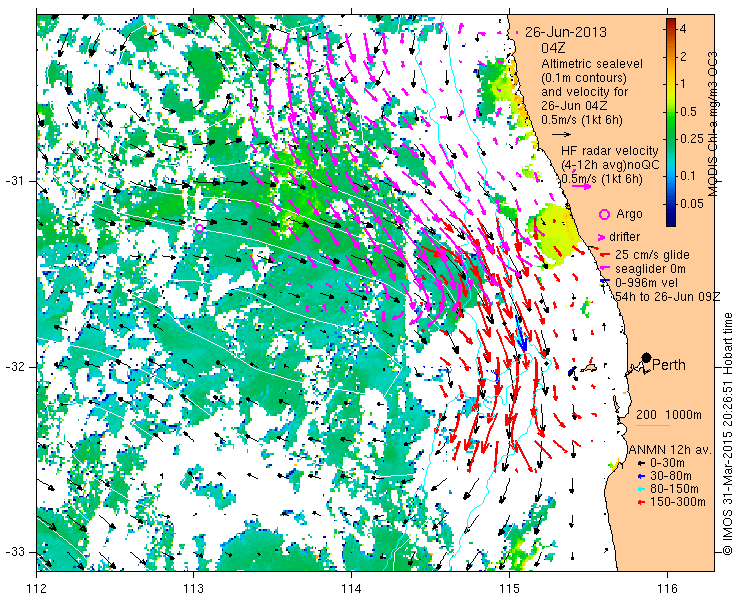740x600 pixels.
Task: Click the latitude label -33
Action: point(15,552)
